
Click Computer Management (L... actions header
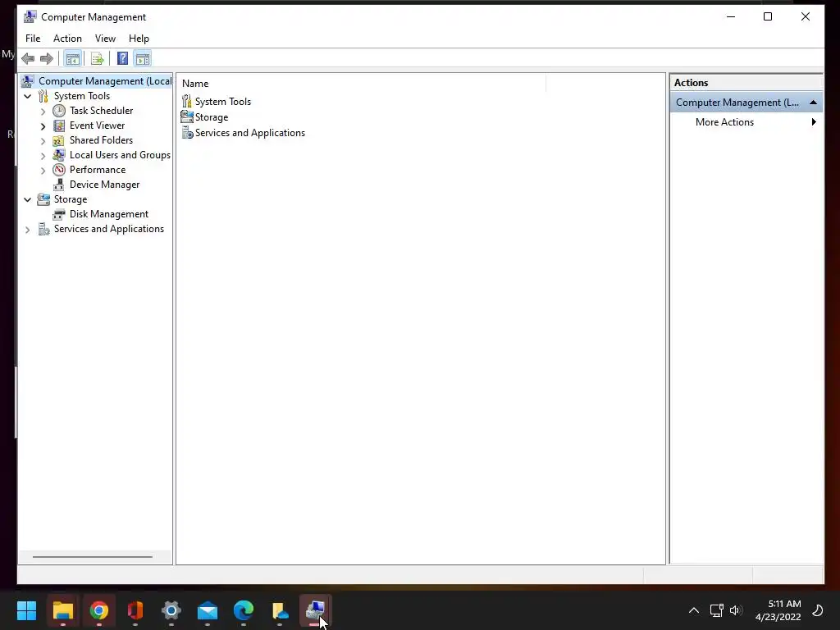point(737,103)
